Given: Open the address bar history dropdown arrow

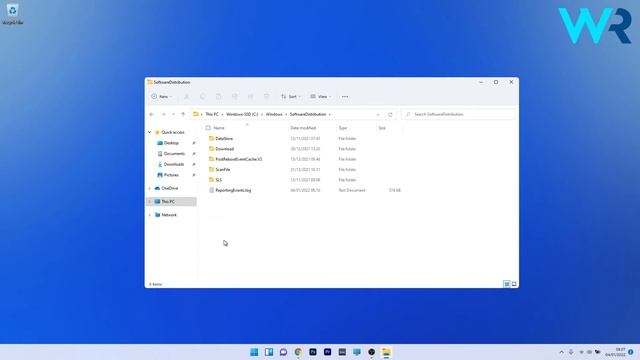Looking at the screenshot, I should 378,115.
